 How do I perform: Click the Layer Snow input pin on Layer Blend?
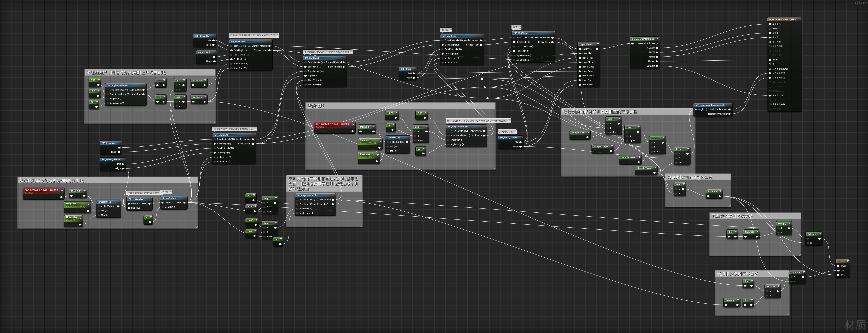coord(580,71)
